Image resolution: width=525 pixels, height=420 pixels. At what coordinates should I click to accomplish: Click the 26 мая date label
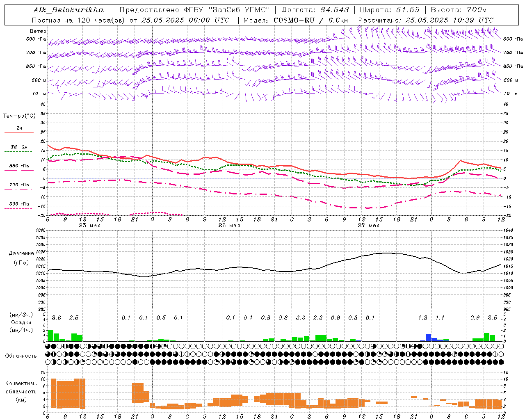[229, 225]
